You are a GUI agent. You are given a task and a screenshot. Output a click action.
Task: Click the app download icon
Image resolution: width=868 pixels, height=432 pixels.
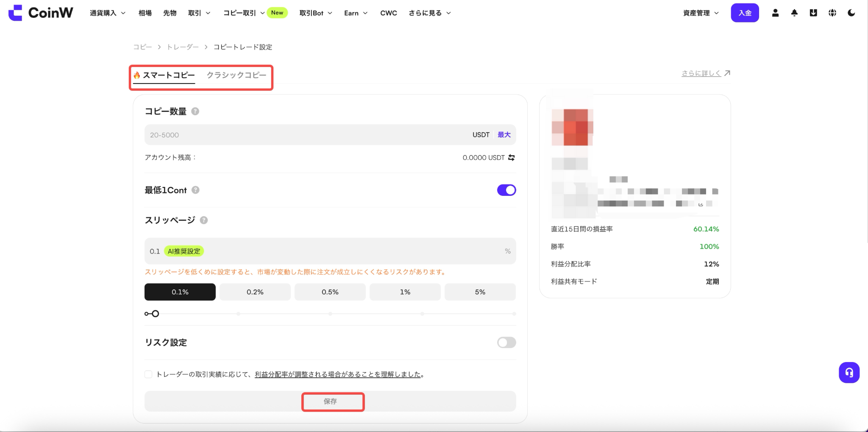coord(813,13)
